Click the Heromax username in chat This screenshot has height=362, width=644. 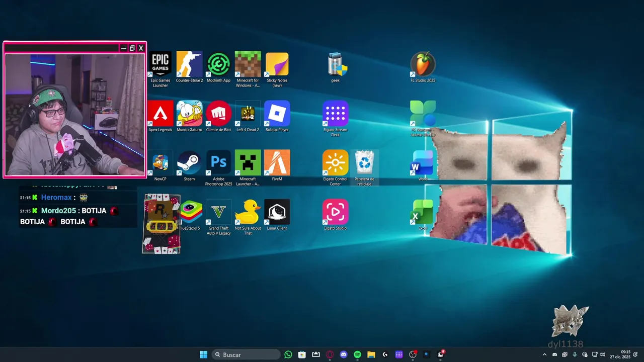pyautogui.click(x=56, y=198)
